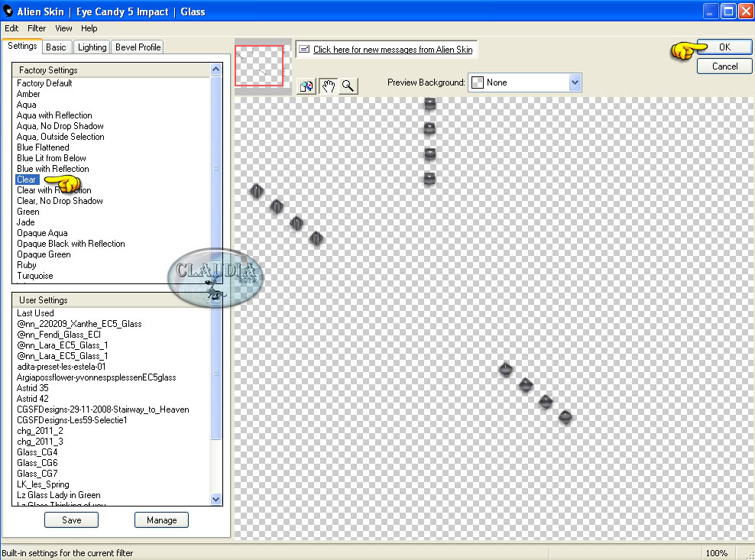The height and width of the screenshot is (560, 755).
Task: Select the Astrid 35 user setting
Action: pyautogui.click(x=33, y=388)
